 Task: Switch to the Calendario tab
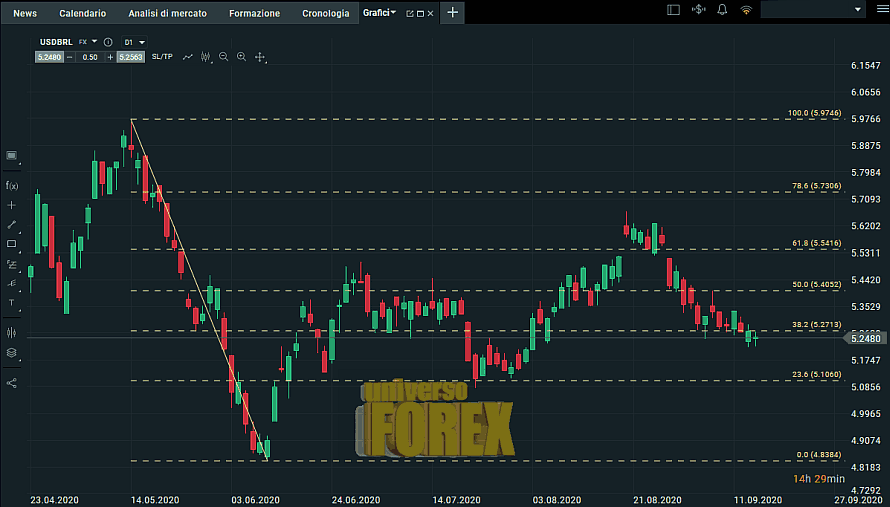click(x=82, y=13)
